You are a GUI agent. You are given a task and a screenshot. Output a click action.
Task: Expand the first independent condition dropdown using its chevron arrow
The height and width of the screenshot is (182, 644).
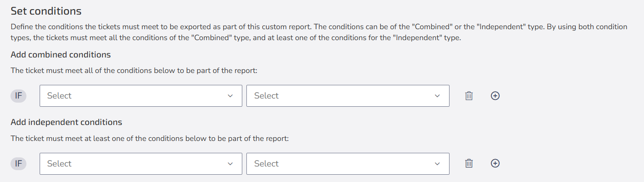[x=230, y=163]
